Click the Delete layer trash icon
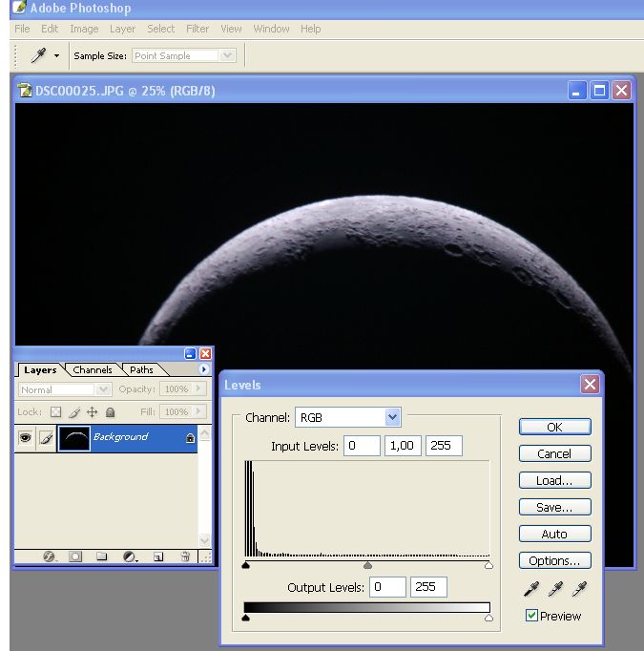The image size is (644, 651). (185, 556)
